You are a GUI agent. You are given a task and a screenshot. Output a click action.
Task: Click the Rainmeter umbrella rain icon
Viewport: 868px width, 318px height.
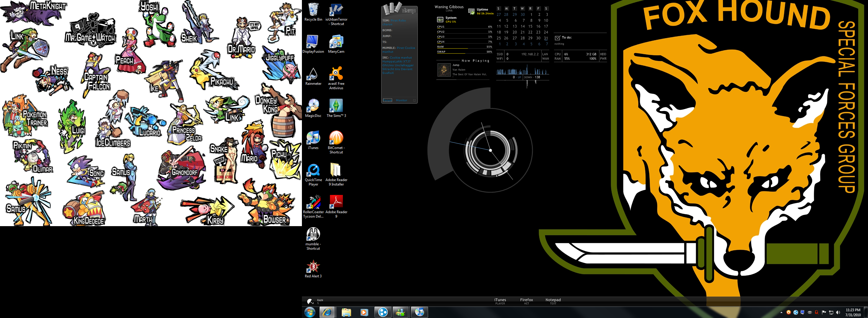click(310, 301)
